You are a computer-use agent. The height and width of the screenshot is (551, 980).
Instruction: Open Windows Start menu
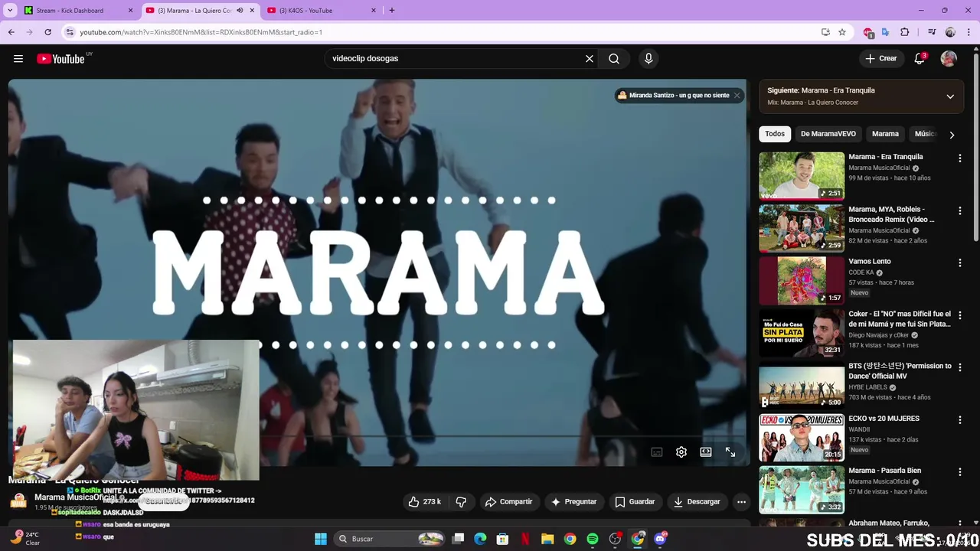click(x=321, y=539)
